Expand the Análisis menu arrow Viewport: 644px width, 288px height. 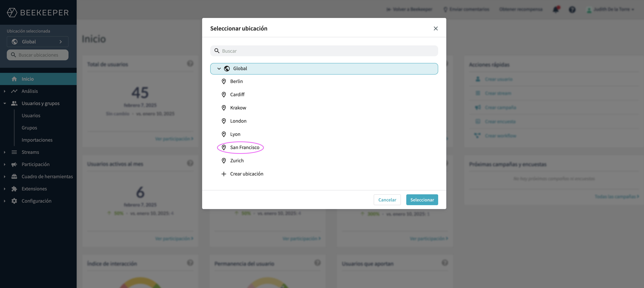pyautogui.click(x=5, y=91)
